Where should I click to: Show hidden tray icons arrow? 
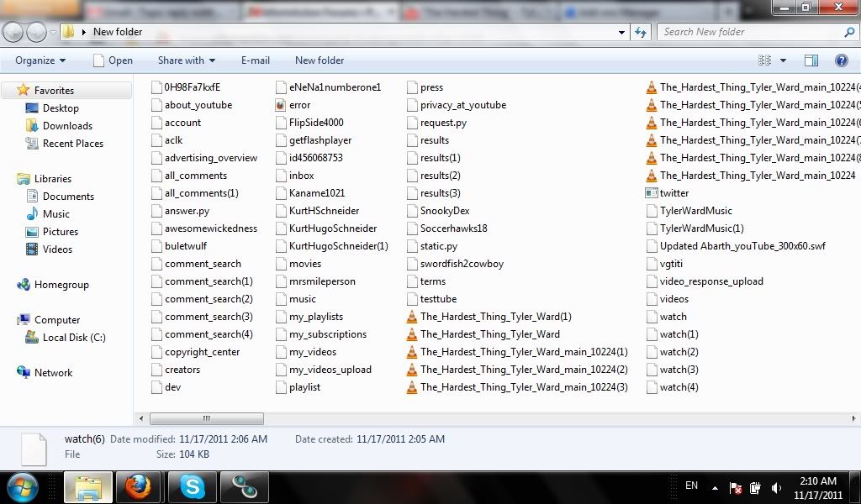click(715, 487)
